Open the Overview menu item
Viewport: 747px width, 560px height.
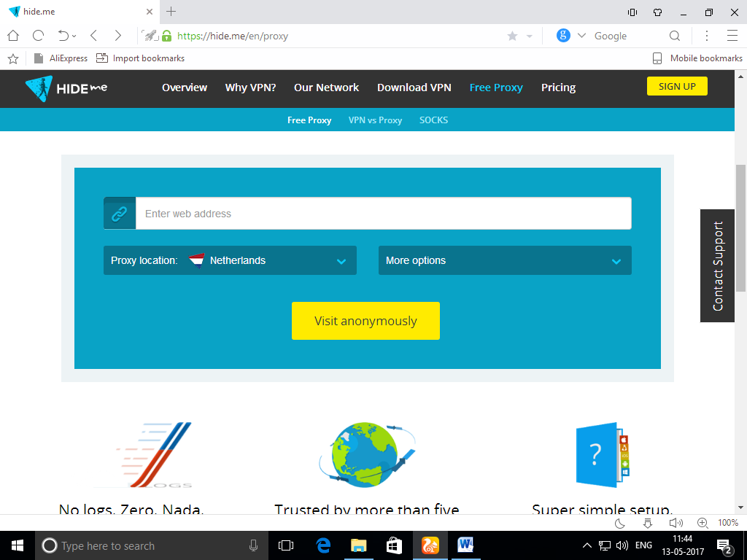[x=185, y=87]
